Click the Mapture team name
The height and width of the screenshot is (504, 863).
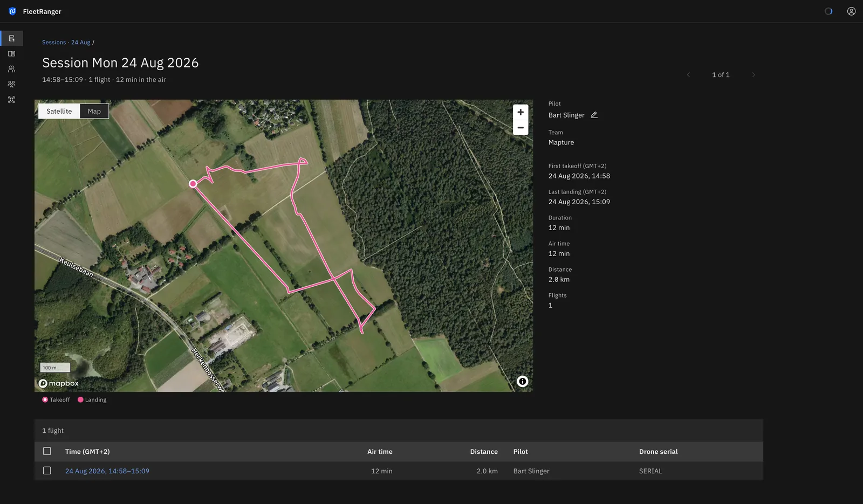click(x=561, y=143)
